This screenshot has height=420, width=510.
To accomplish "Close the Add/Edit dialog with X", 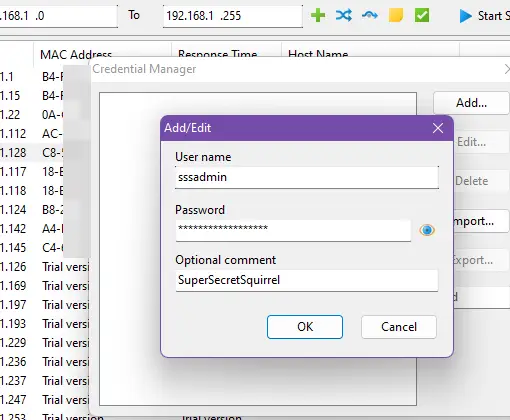I will 438,128.
